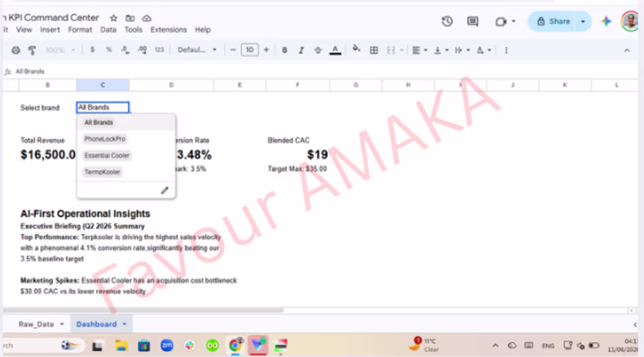Format as percent icon

pos(109,50)
